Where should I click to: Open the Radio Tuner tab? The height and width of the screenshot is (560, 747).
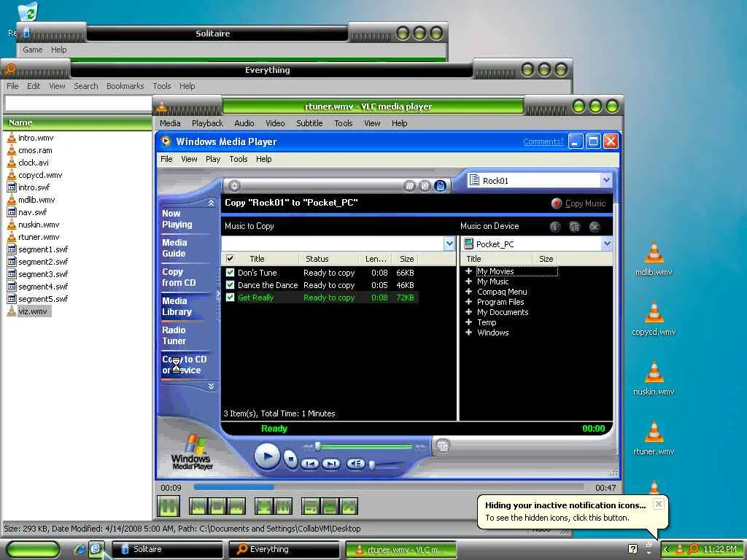174,335
